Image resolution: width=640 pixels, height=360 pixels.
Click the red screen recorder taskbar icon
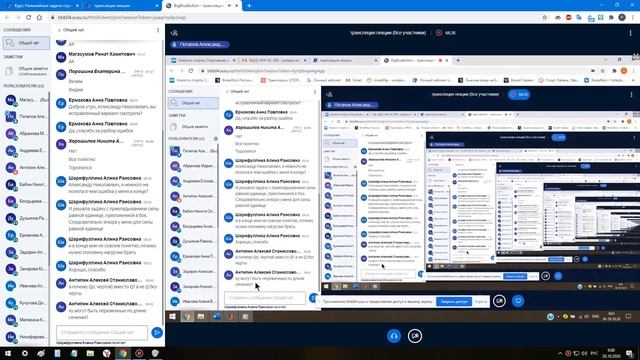139,353
